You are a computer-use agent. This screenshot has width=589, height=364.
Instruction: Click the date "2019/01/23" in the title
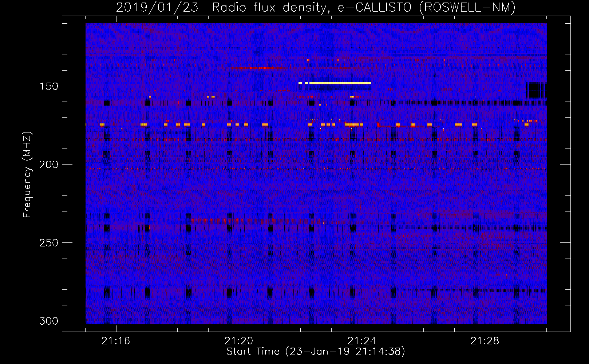click(x=157, y=7)
